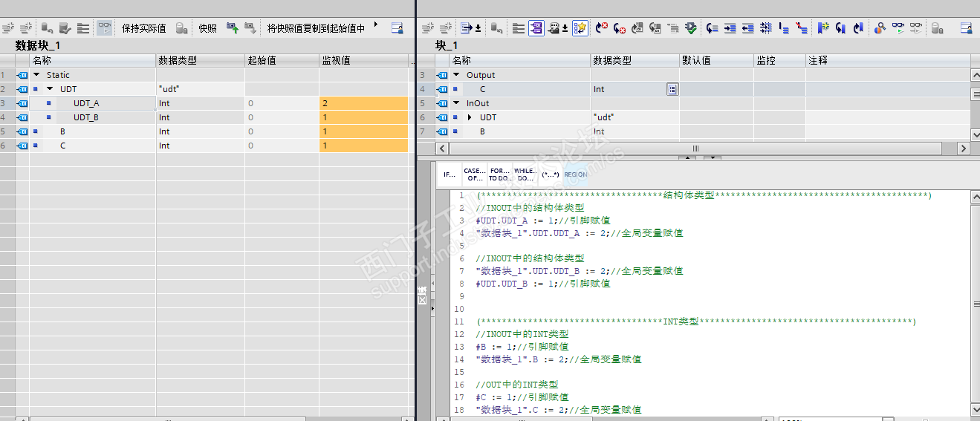Toggle monitor all glasses icon in data block toolbar
Image resolution: width=980 pixels, height=421 pixels.
(105, 28)
